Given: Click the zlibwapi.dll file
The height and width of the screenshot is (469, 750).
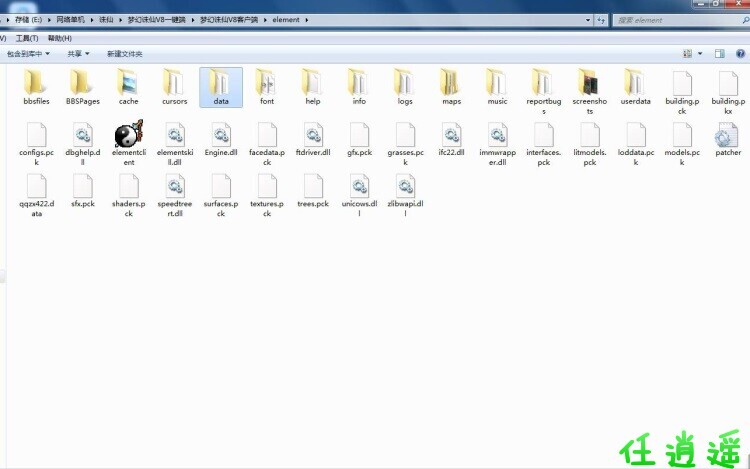Looking at the screenshot, I should (x=405, y=187).
